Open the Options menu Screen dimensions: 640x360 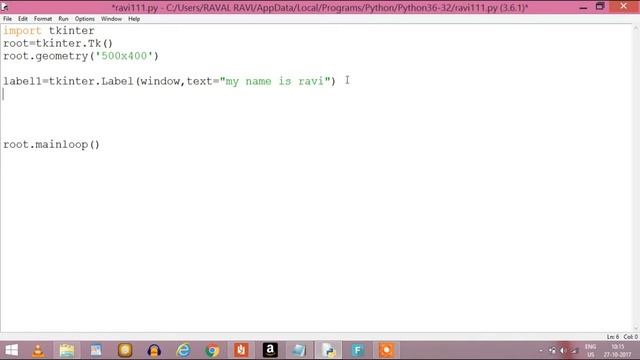tap(84, 19)
